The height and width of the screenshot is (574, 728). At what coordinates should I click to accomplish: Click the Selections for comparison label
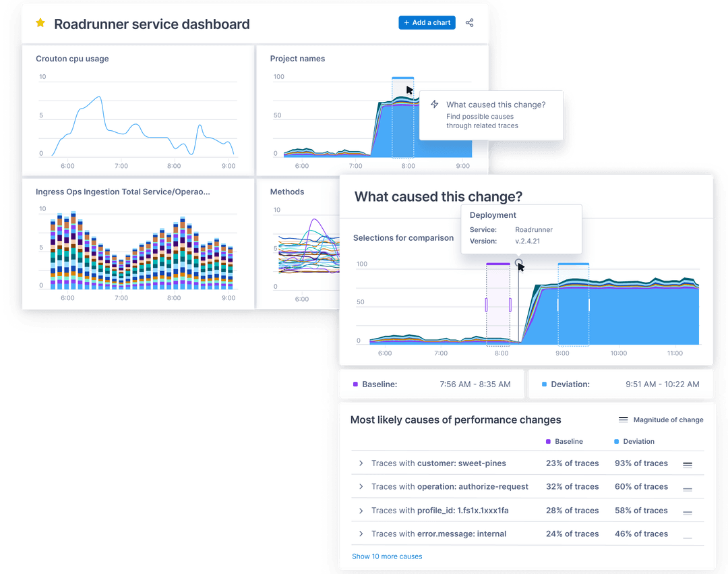(403, 238)
